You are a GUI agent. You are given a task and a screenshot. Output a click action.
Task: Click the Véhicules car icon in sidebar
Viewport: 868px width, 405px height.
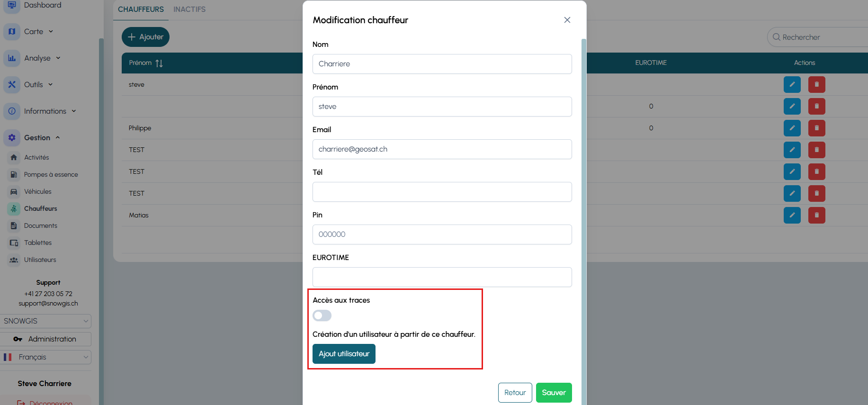click(x=14, y=192)
